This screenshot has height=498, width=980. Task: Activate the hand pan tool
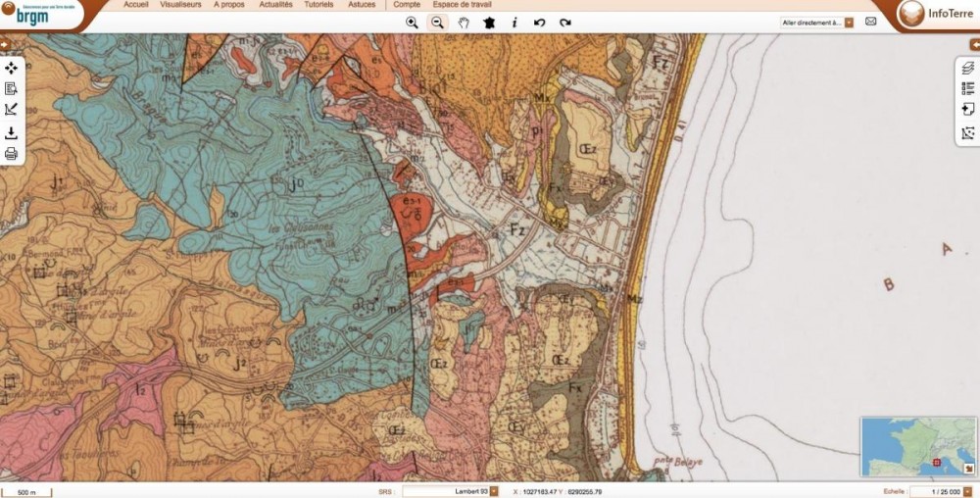pyautogui.click(x=464, y=22)
